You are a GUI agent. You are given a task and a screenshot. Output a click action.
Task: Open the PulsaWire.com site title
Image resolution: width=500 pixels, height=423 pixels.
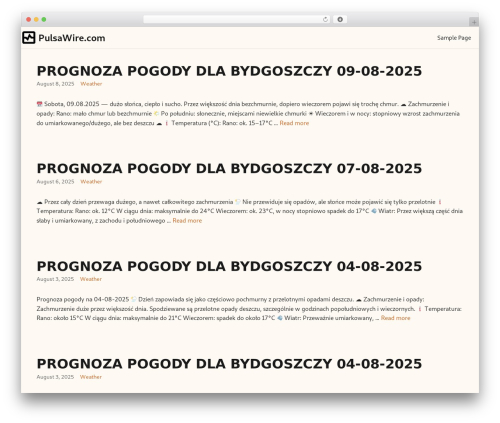coord(72,38)
